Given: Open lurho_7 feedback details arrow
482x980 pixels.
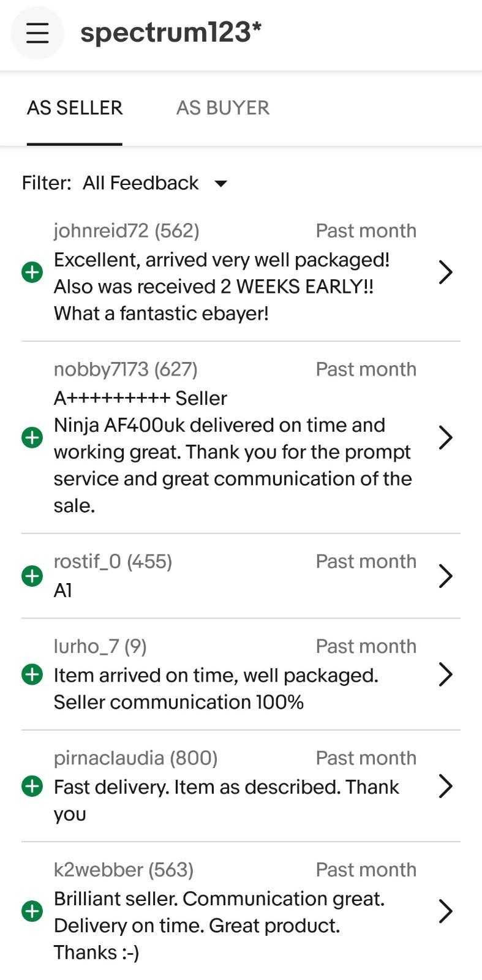Looking at the screenshot, I should [446, 674].
